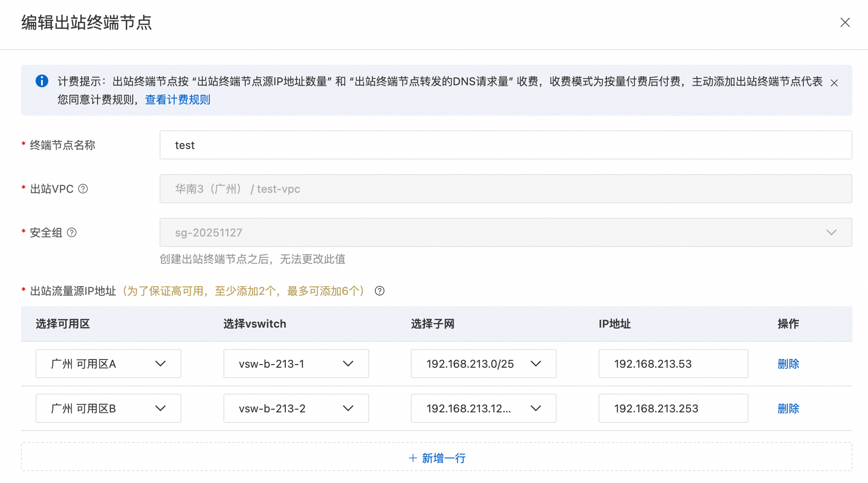
Task: Click the disabled 出站VPC field 华南3 test-vpc
Action: tap(506, 189)
